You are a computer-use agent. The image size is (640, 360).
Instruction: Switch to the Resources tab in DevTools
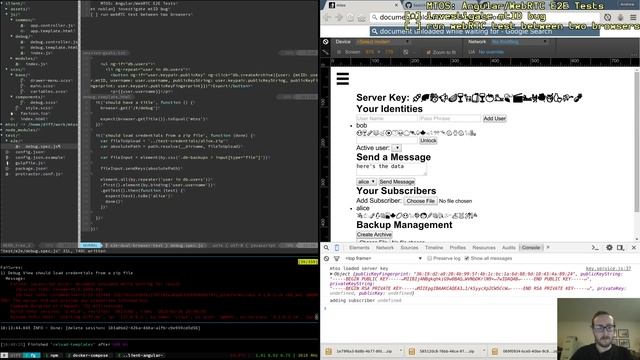pos(484,248)
